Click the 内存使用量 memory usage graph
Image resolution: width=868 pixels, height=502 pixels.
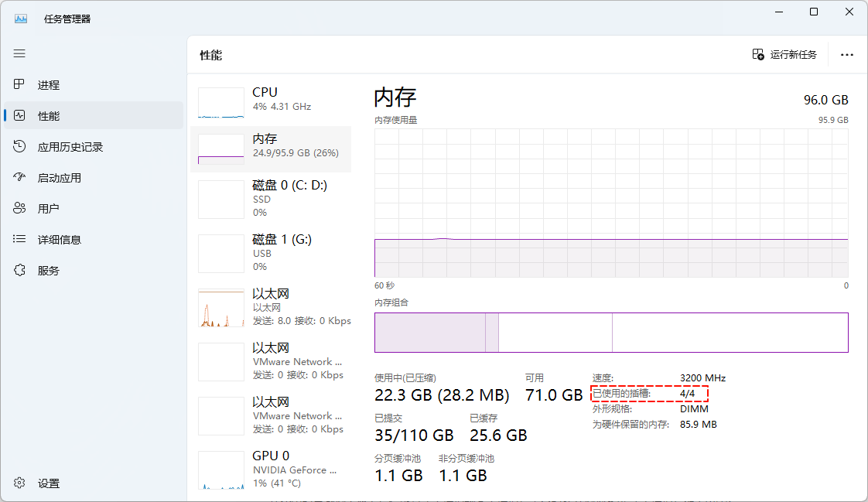click(611, 203)
